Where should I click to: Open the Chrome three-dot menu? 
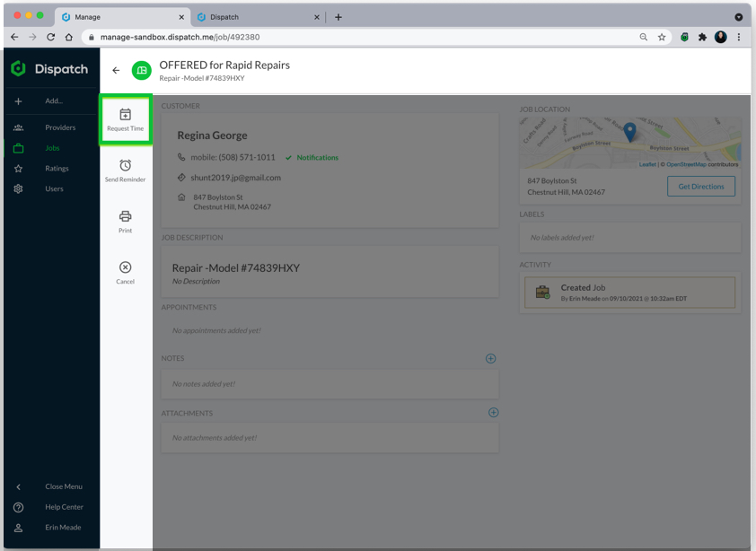coord(739,38)
